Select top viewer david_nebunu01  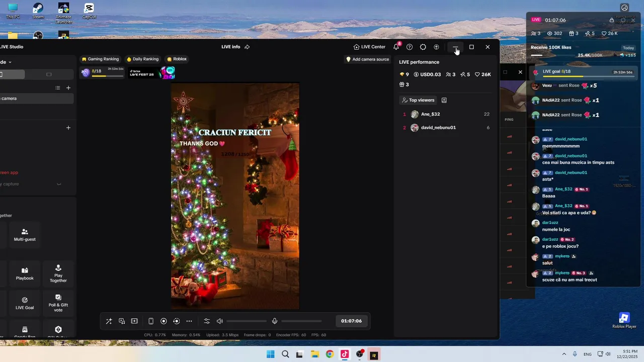[x=446, y=128]
